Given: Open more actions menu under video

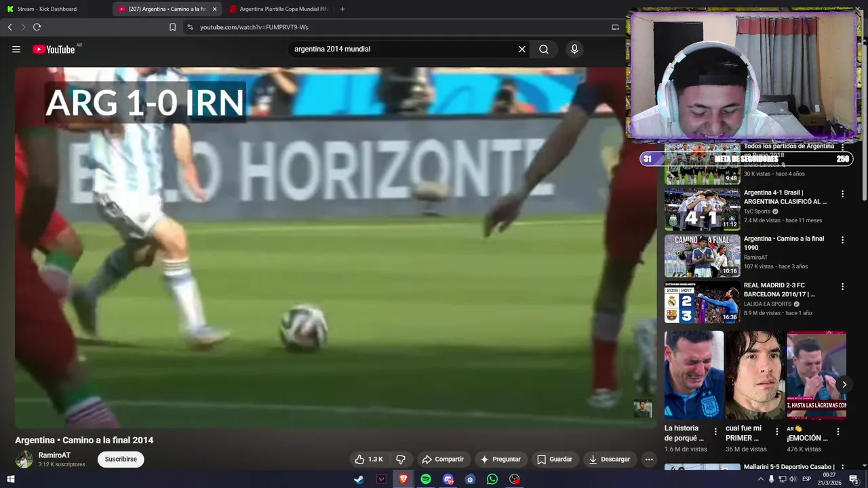Looking at the screenshot, I should pos(649,460).
